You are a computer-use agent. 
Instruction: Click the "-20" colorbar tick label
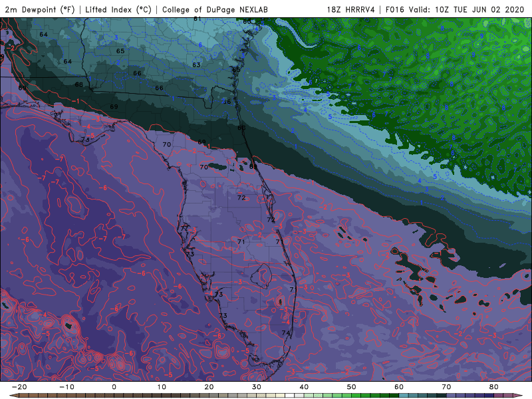(19, 387)
